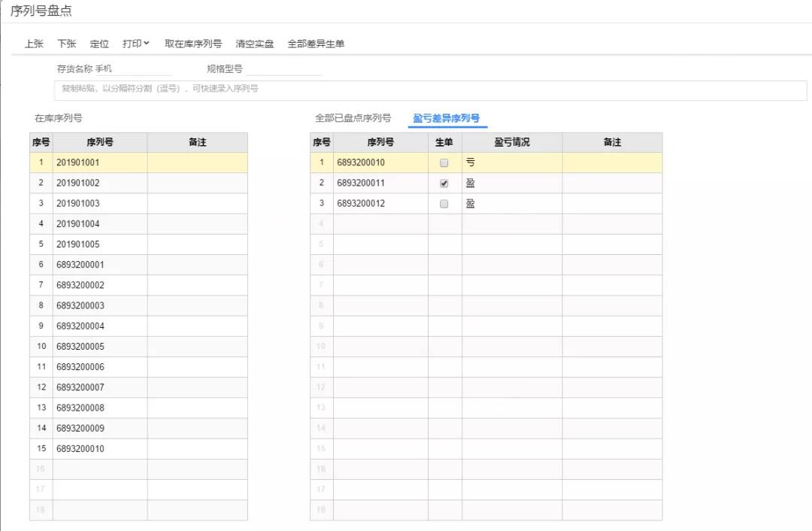Viewport: 812px width, 531px height.
Task: Select serial 6893200006 row
Action: pos(139,367)
